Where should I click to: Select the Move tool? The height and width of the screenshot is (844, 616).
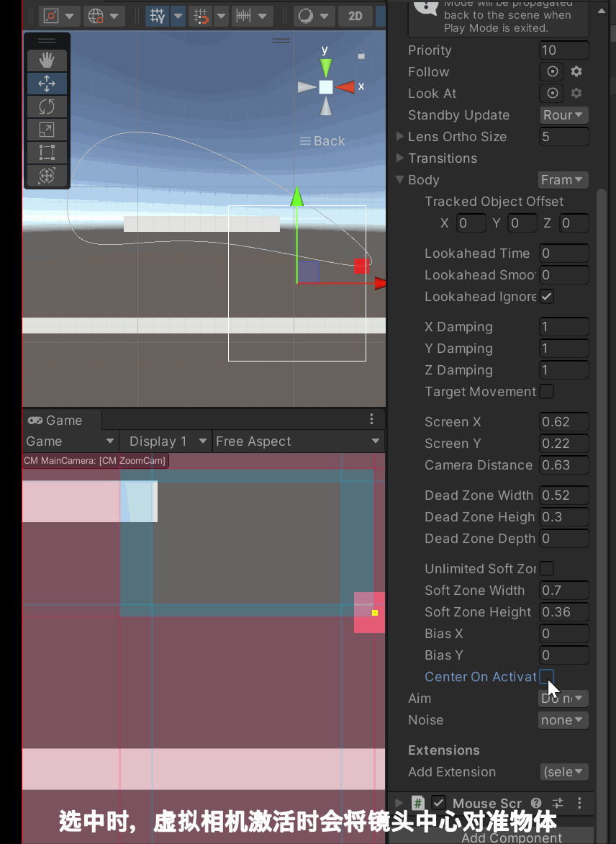coord(47,84)
